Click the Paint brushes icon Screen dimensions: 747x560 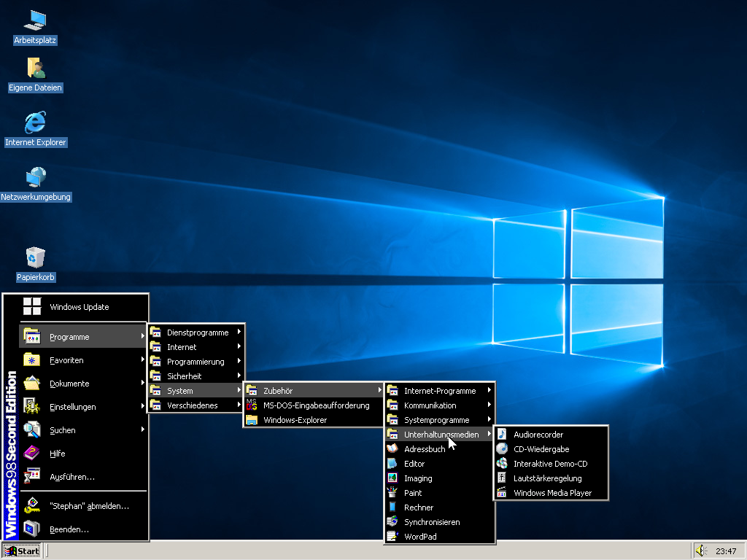click(x=392, y=492)
